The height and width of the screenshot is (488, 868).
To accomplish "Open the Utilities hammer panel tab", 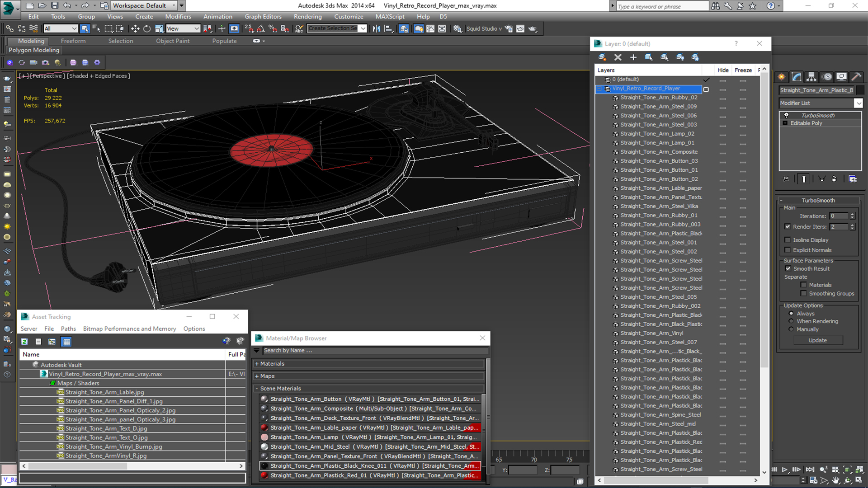I will click(855, 77).
